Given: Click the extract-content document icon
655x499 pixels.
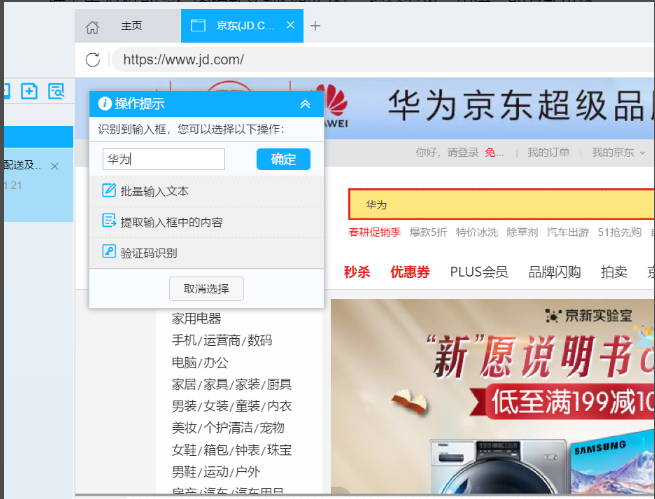Looking at the screenshot, I should click(109, 220).
